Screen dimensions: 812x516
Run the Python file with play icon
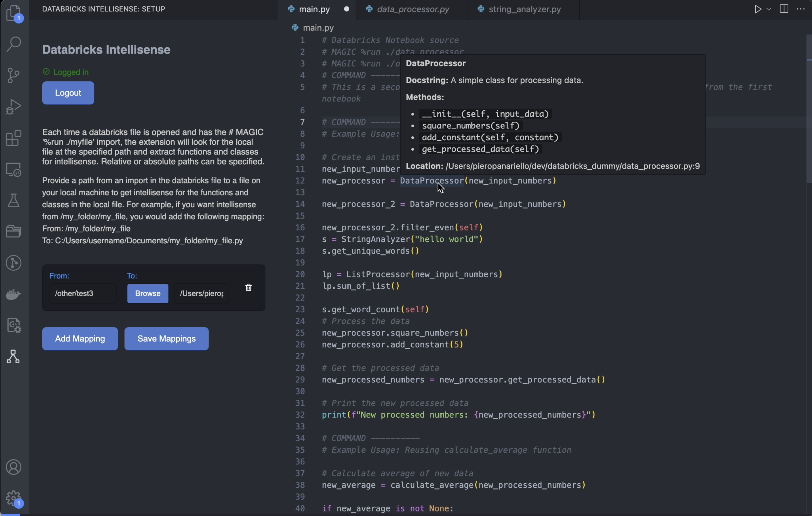point(758,9)
